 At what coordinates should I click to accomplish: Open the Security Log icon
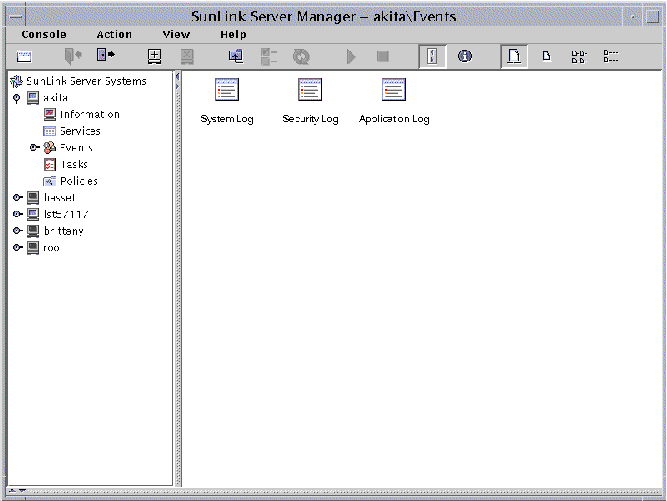coord(310,89)
